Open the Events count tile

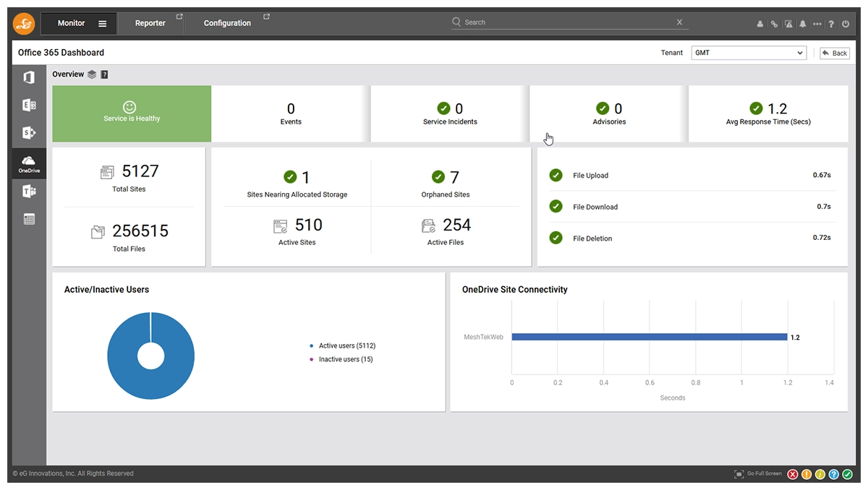(x=291, y=113)
